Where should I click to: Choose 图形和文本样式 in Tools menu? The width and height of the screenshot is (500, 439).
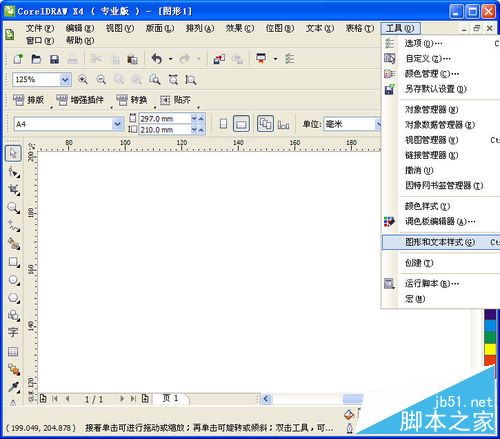pyautogui.click(x=441, y=242)
